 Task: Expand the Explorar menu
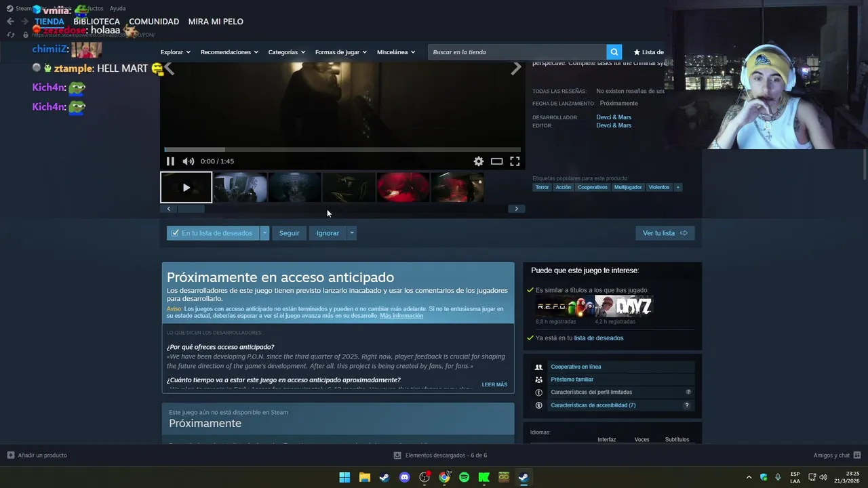pos(176,52)
